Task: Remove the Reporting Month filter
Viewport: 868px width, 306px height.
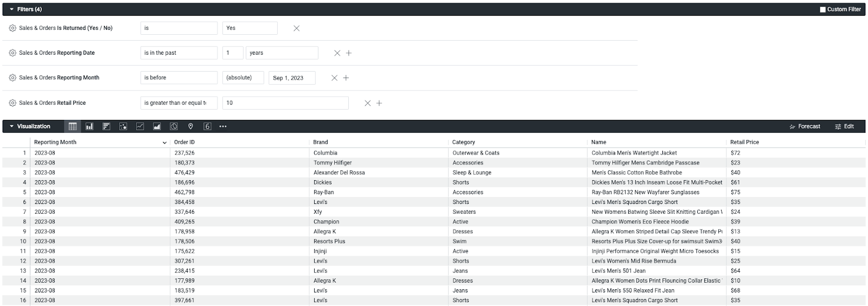Action: pyautogui.click(x=334, y=78)
